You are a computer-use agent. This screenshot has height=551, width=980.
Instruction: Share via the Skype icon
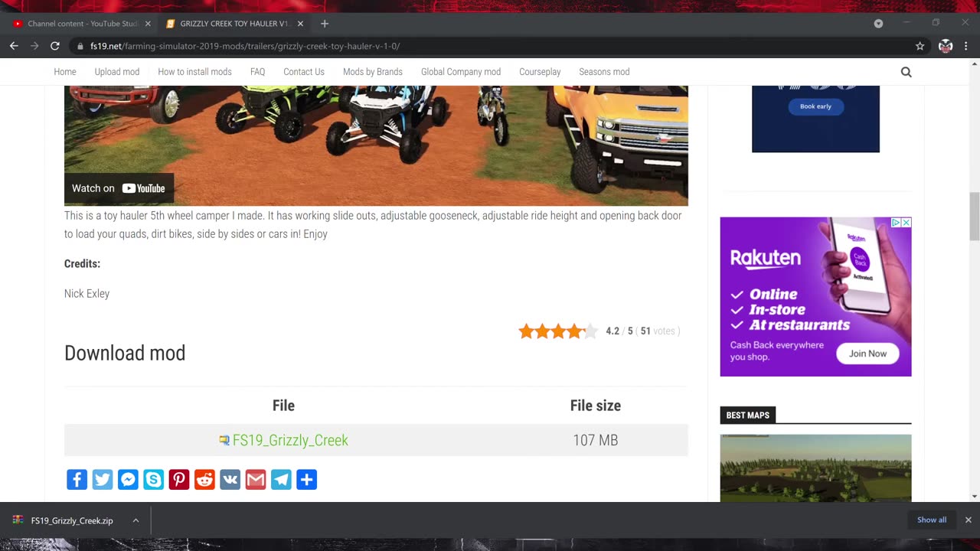point(154,480)
